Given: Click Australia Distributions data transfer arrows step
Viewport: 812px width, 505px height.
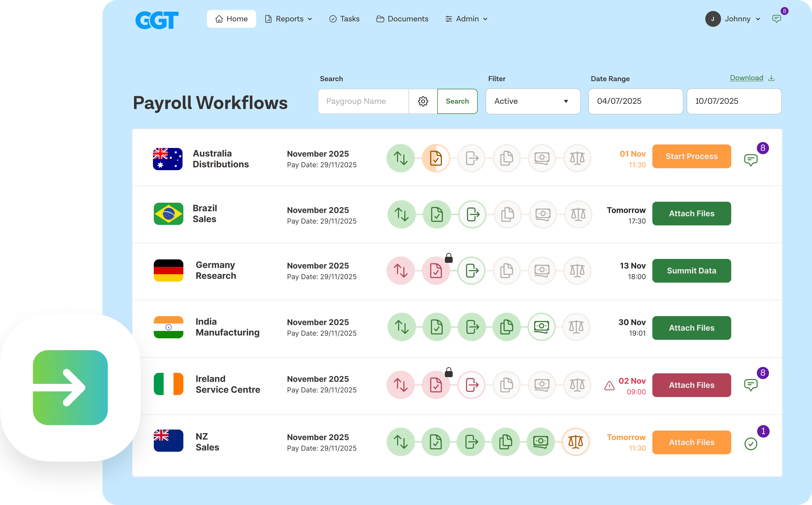Looking at the screenshot, I should pos(401,158).
